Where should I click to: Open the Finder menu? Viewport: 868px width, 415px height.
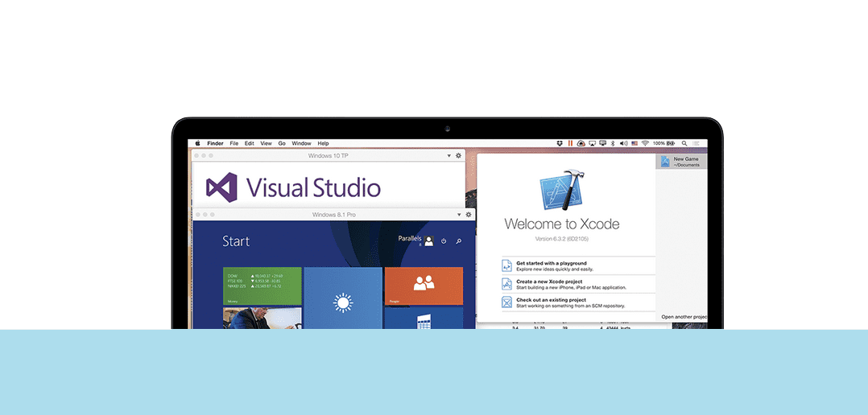[215, 143]
